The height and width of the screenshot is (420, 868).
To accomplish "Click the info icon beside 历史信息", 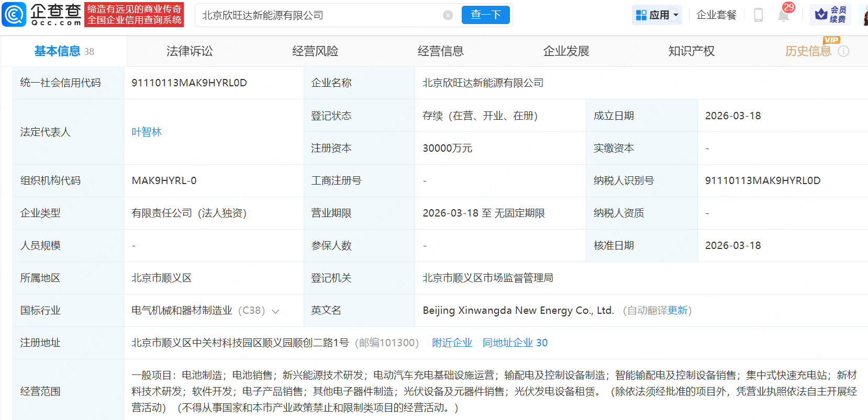I will [843, 51].
